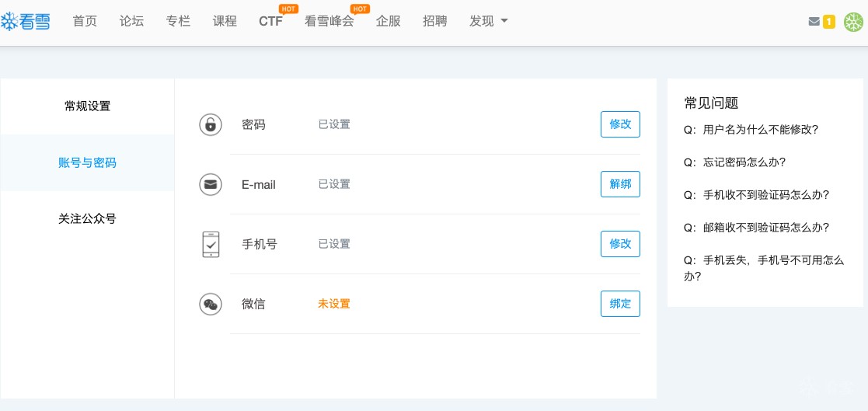868x411 pixels.
Task: Click 绑定 button for WeChat
Action: point(620,304)
